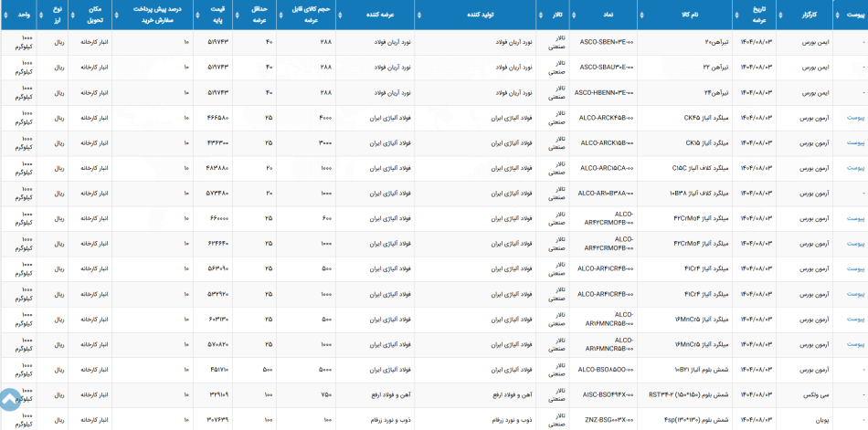Viewport: 868px width, 430px height.
Task: Click supplier cell ذوب و نورد زرفام
Action: pyautogui.click(x=374, y=421)
